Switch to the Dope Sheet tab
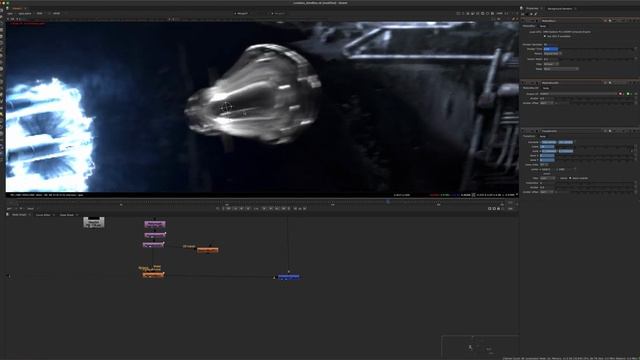This screenshot has width=640, height=360. (67, 215)
